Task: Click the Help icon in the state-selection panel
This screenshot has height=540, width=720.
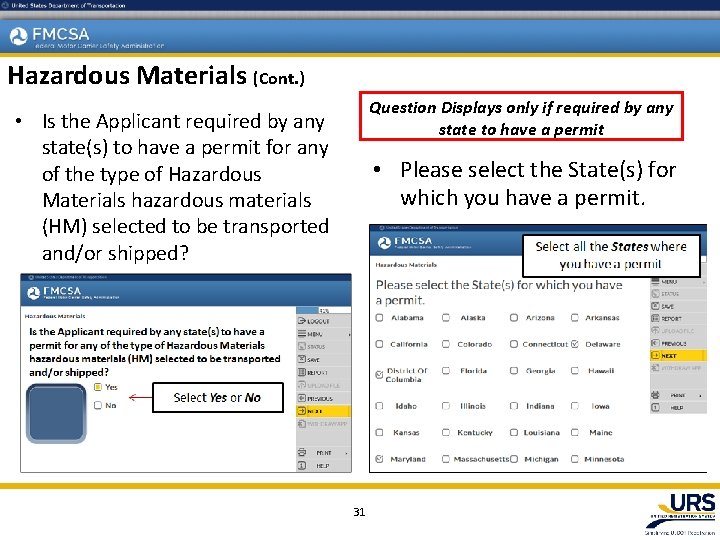Action: (x=655, y=407)
